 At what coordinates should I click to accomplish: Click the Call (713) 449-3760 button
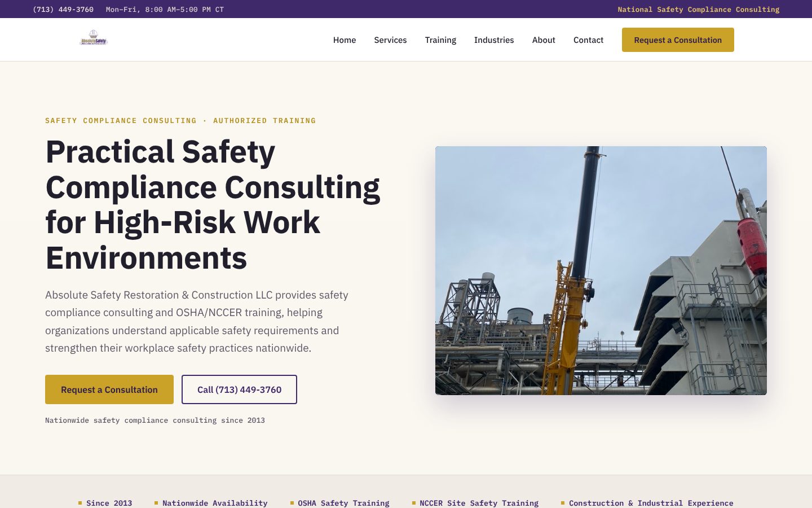pyautogui.click(x=239, y=389)
